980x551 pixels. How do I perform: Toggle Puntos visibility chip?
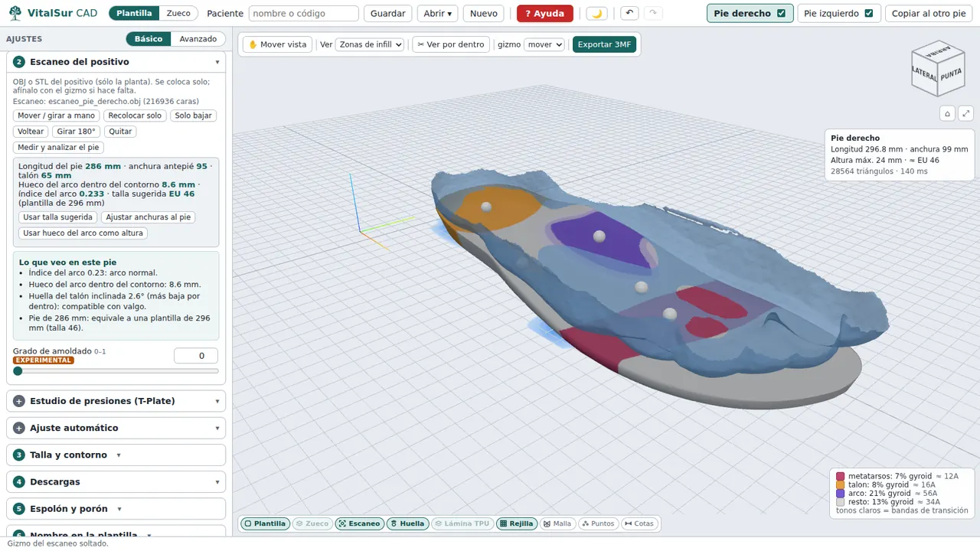point(598,523)
